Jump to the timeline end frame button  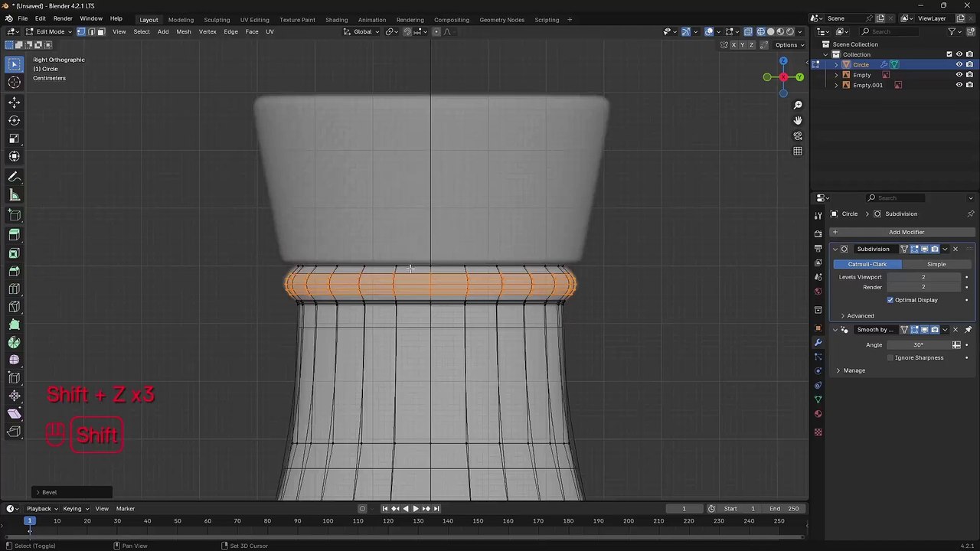point(436,508)
